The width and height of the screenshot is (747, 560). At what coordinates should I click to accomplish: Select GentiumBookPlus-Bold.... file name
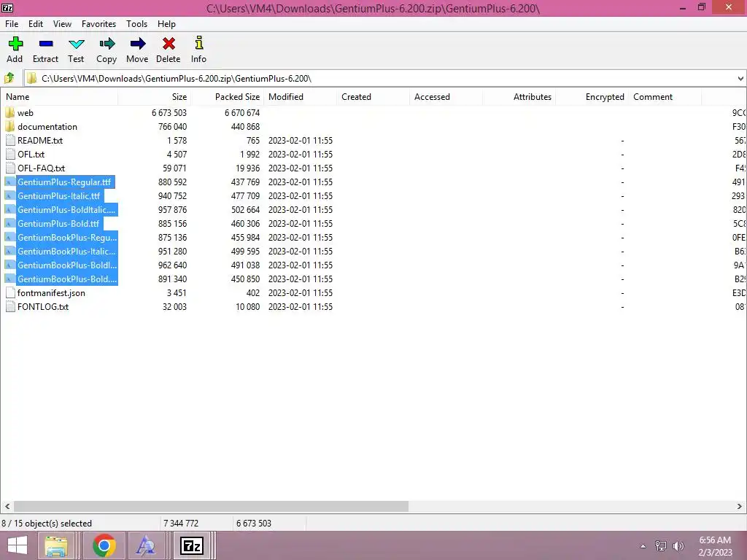coord(67,279)
